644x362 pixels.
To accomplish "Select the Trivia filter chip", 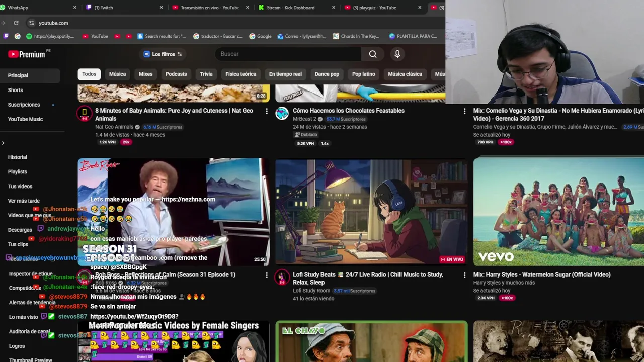I will coord(206,74).
